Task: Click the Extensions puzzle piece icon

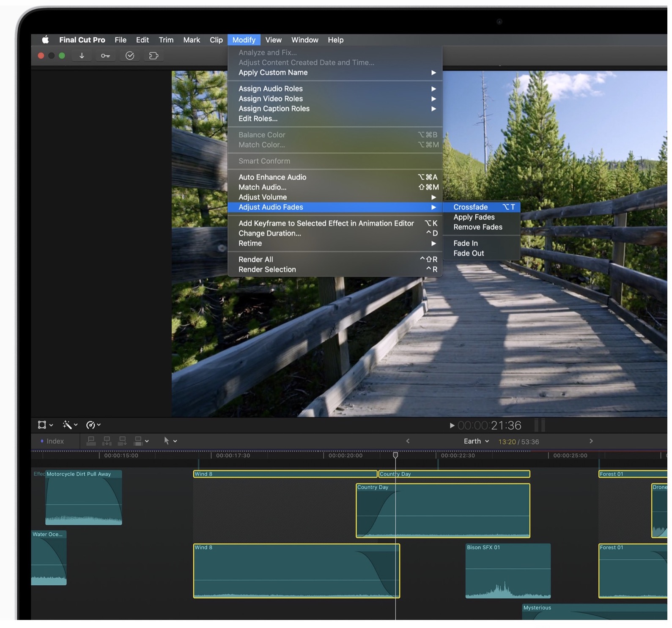Action: 154,56
